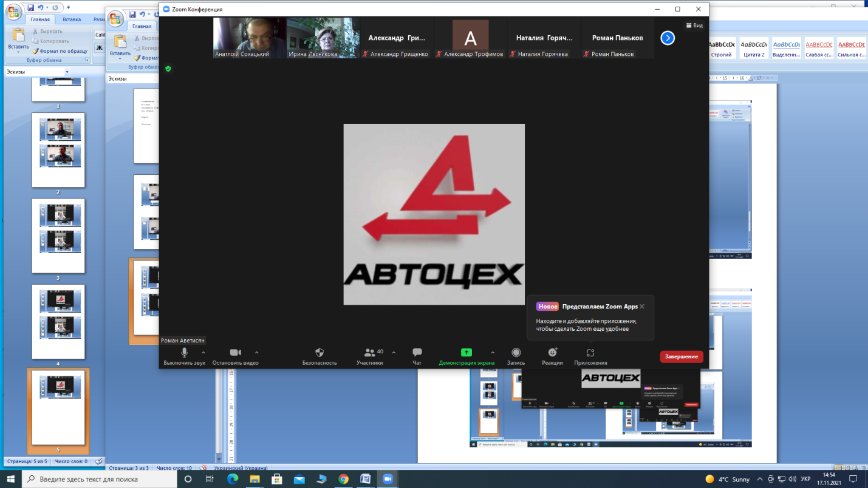Click Украинский (Украина) language in status bar
Viewport: 868px width, 488px height.
point(242,469)
